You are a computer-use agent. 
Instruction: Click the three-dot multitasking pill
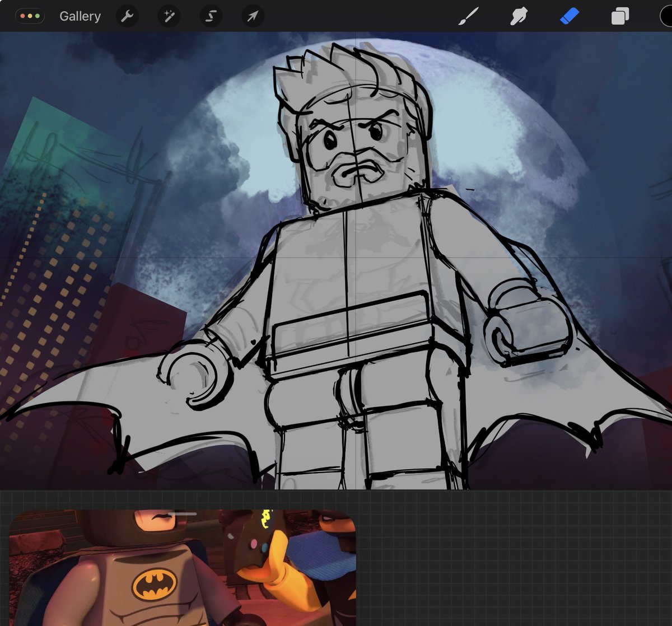click(30, 16)
